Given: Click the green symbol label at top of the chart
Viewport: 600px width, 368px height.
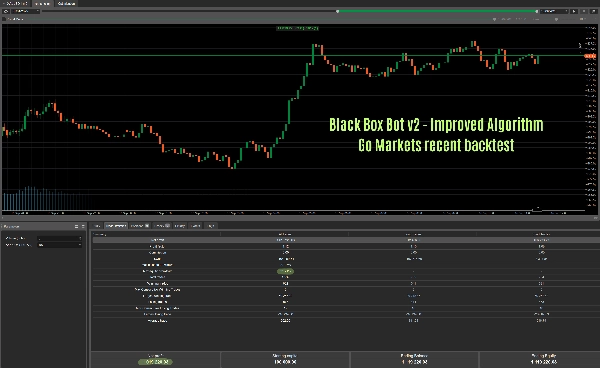Looking at the screenshot, I should pyautogui.click(x=297, y=28).
